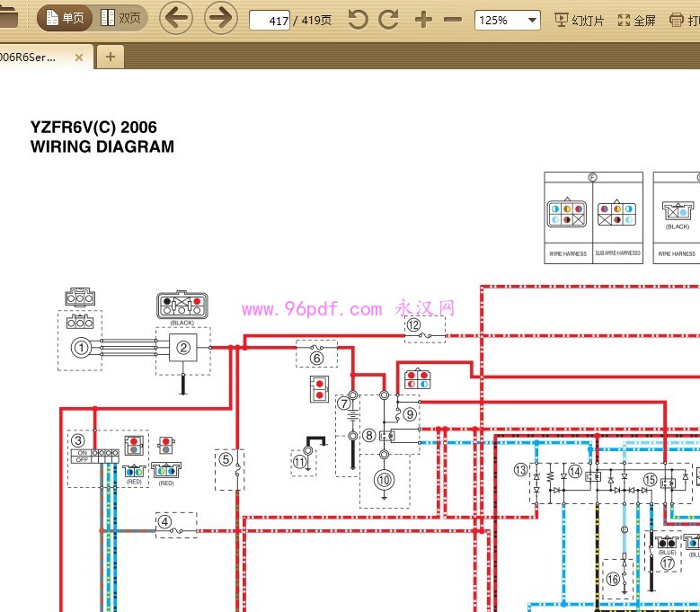700x612 pixels.
Task: Go to next page arrow
Action: [220, 18]
